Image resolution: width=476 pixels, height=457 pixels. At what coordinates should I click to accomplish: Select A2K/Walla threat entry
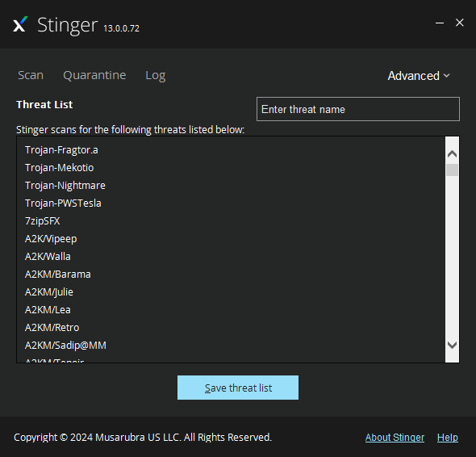point(48,257)
